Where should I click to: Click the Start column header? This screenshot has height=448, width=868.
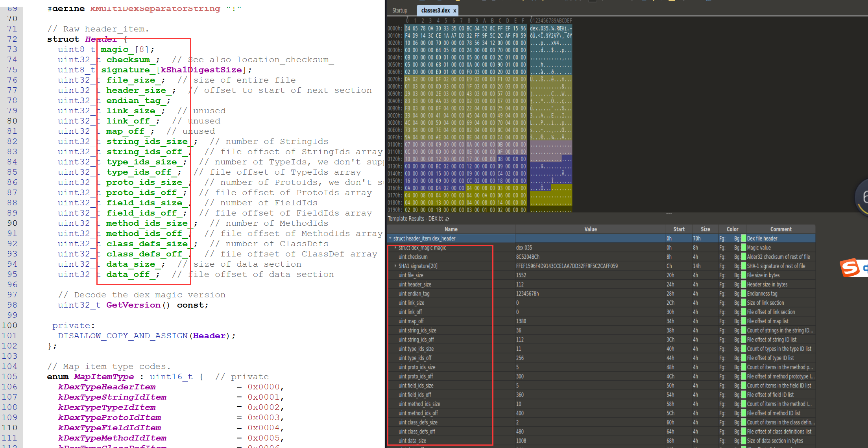pyautogui.click(x=679, y=229)
